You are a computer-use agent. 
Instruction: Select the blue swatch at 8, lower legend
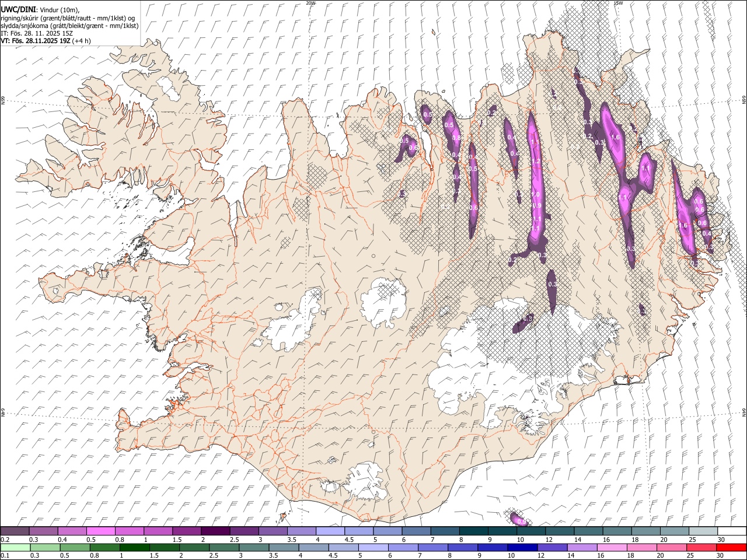(x=462, y=548)
